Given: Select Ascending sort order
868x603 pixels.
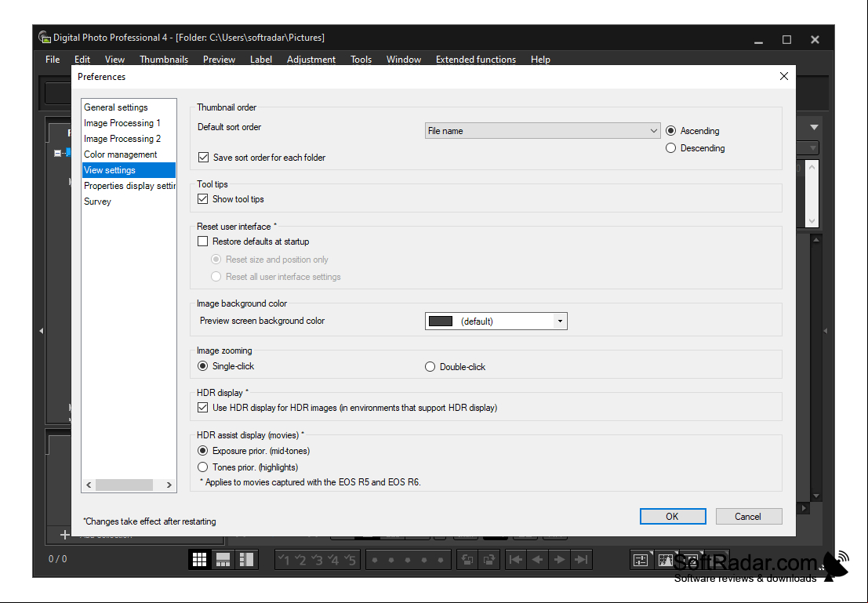Looking at the screenshot, I should pos(671,131).
